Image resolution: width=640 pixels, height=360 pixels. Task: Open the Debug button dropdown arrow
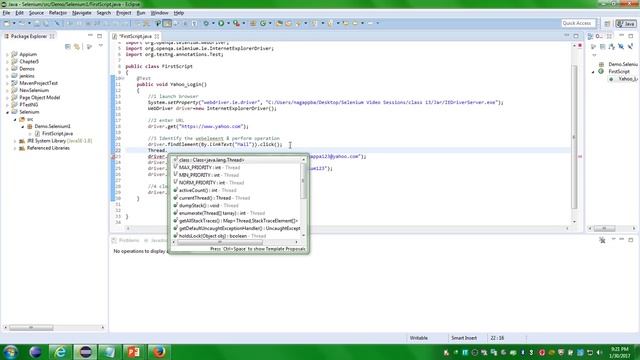(213, 24)
